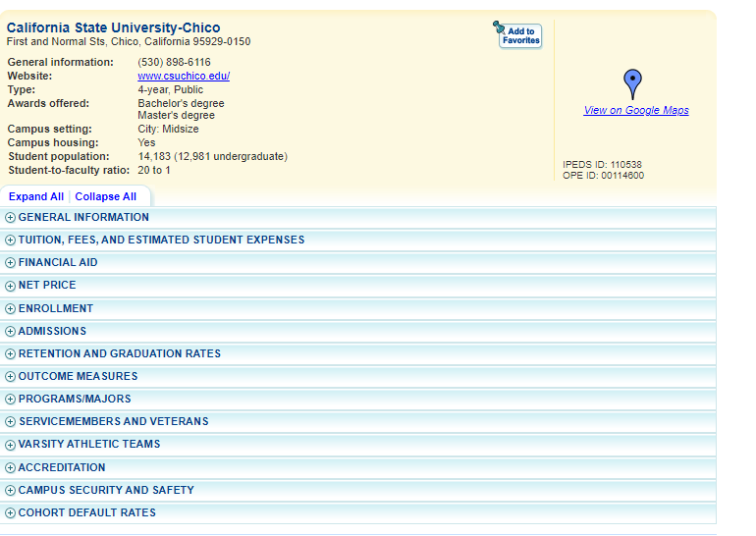Click the plus icon beside Accreditation

click(10, 467)
